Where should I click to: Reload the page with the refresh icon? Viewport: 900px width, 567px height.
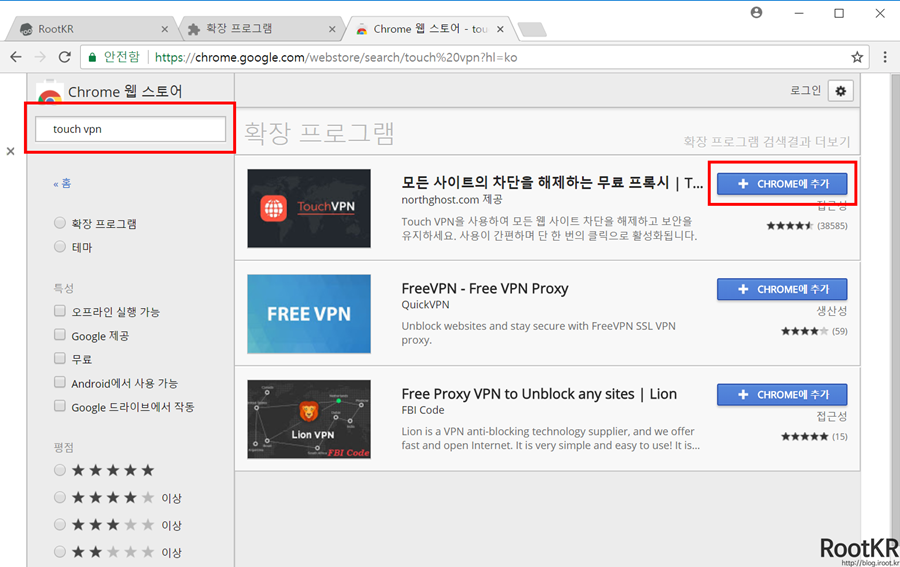pyautogui.click(x=64, y=57)
